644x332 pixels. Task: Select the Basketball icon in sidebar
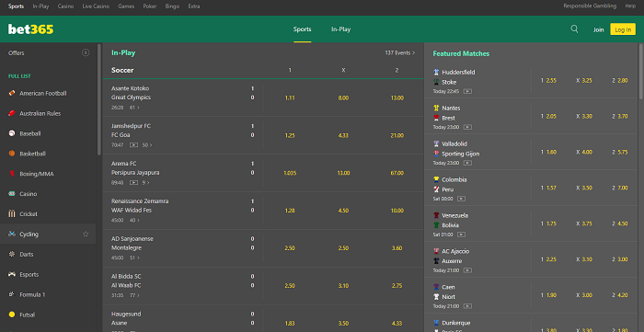tap(11, 154)
